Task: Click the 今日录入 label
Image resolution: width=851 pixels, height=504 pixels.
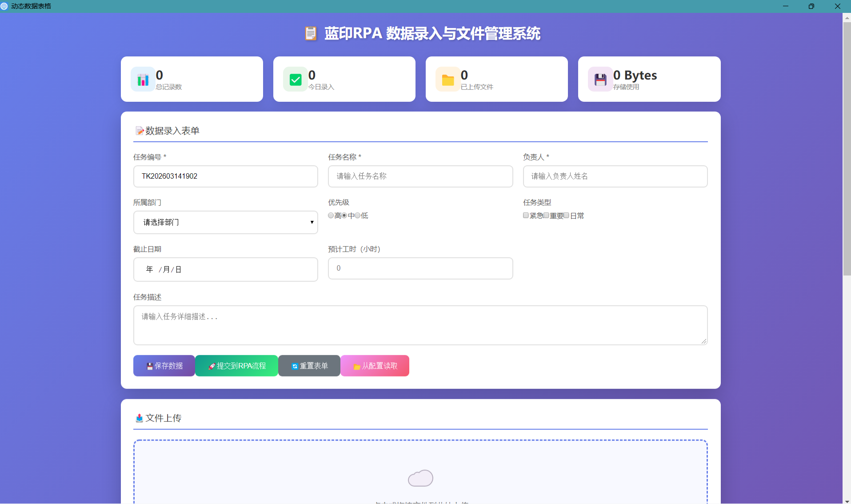Action: pyautogui.click(x=321, y=87)
